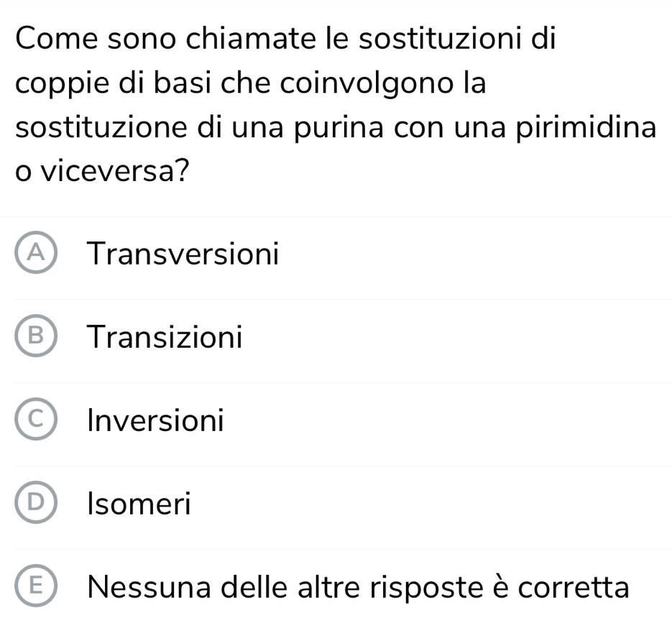The height and width of the screenshot is (628, 672).
Task: Click the word "corretta" in option E
Action: [574, 587]
